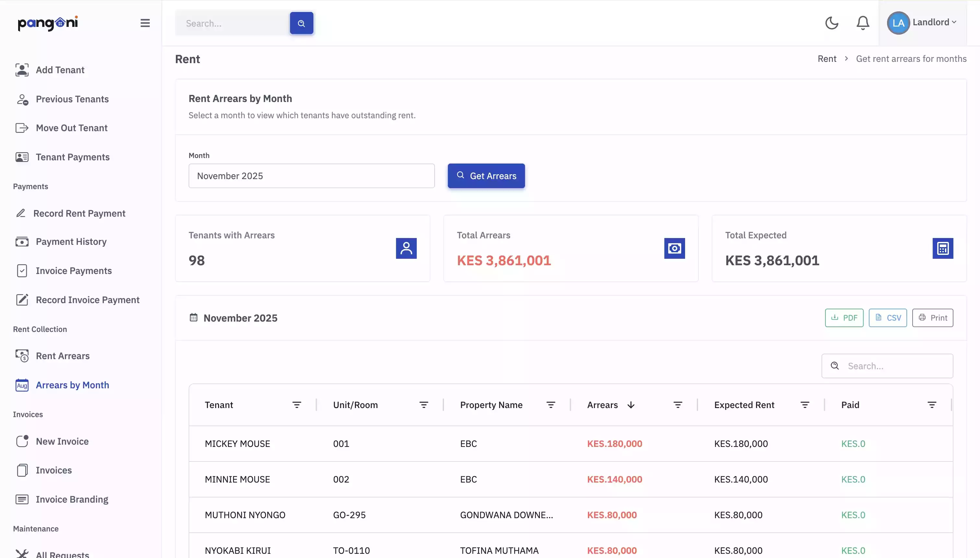This screenshot has height=558, width=980.
Task: Expand the Landlord account dropdown
Action: 923,23
